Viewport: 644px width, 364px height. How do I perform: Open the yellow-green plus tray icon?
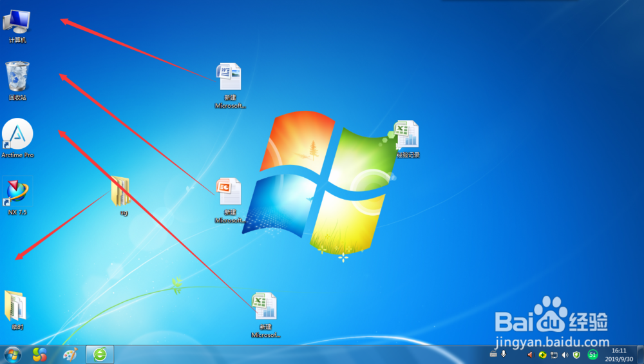tap(542, 354)
